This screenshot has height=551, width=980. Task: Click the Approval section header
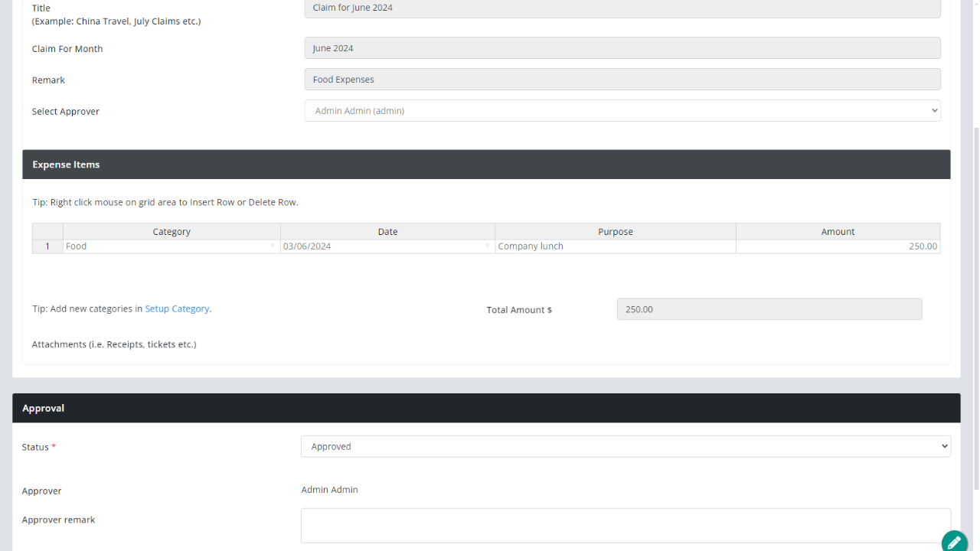[486, 408]
